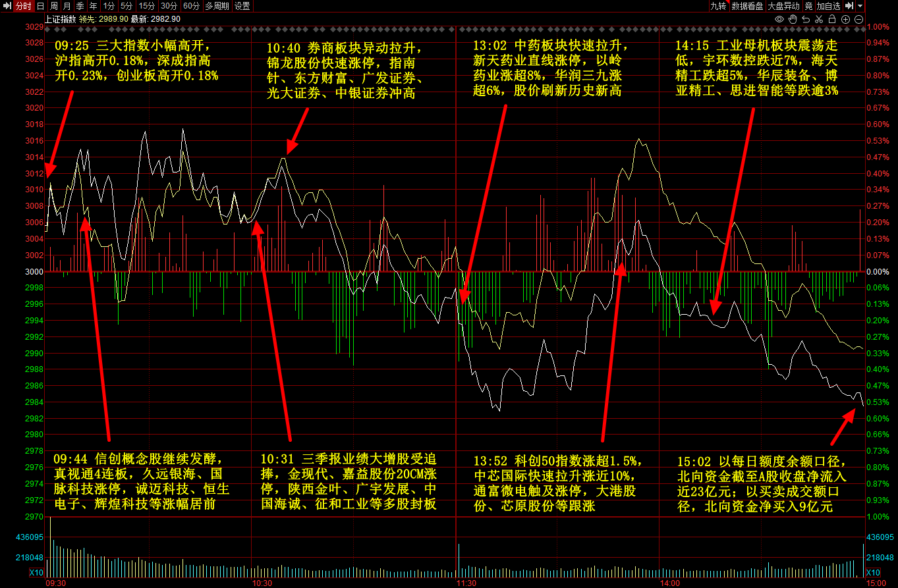Click the X10 volume scale label at bottom left
The height and width of the screenshot is (588, 898).
click(x=36, y=573)
